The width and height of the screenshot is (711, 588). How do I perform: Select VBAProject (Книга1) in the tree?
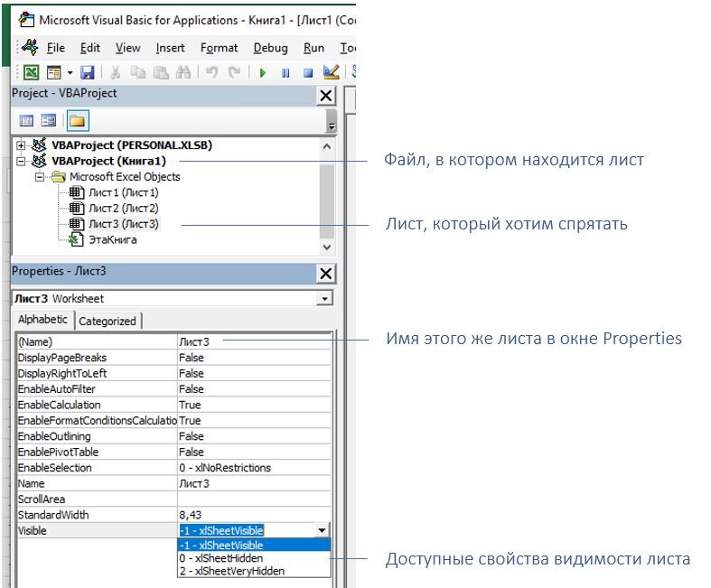108,161
